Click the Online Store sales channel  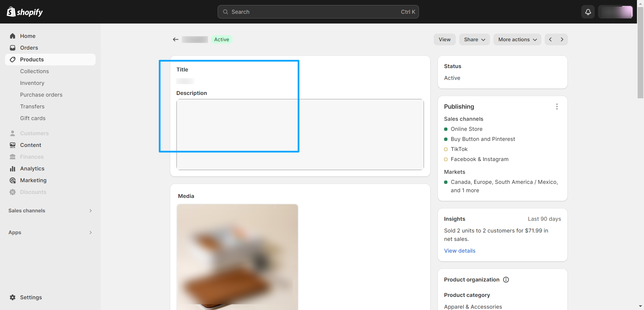click(467, 129)
